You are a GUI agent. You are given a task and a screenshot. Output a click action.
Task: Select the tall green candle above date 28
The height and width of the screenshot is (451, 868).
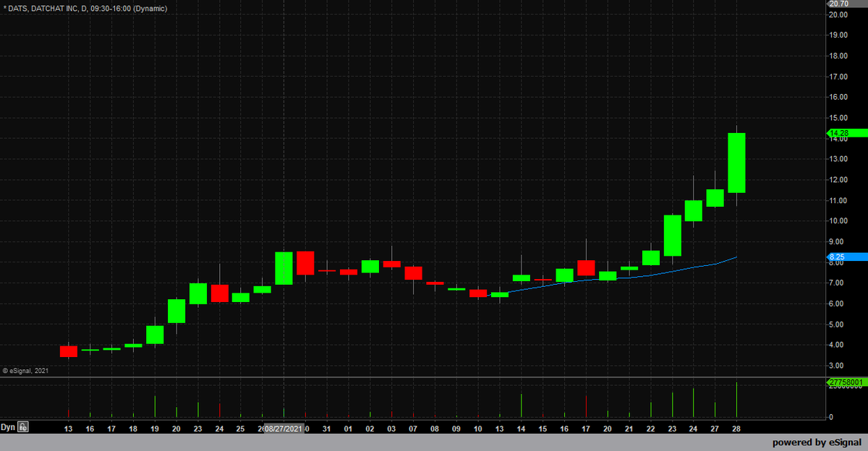click(736, 163)
